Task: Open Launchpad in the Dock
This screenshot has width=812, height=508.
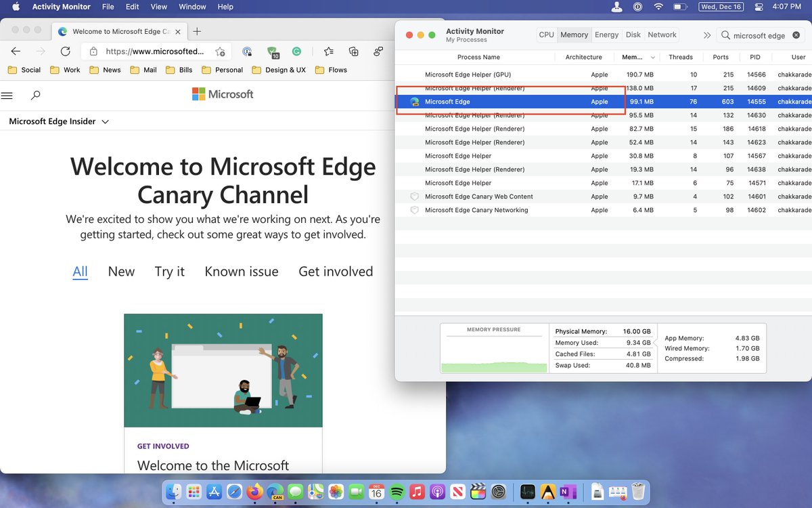Action: (194, 492)
